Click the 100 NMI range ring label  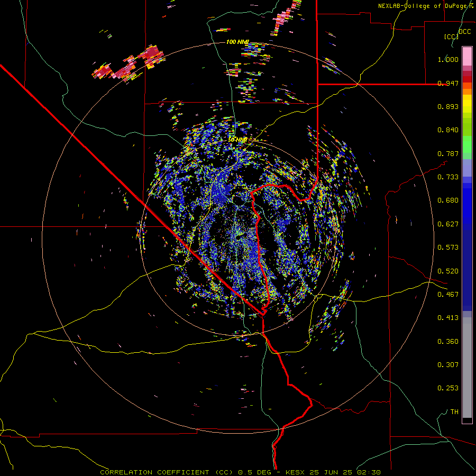pyautogui.click(x=237, y=42)
